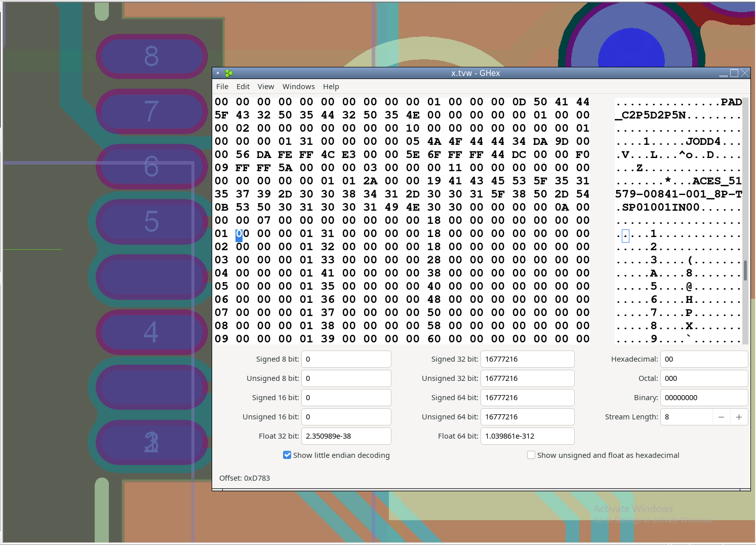This screenshot has height=545, width=756.
Task: Maximize the GHex window
Action: (x=734, y=73)
